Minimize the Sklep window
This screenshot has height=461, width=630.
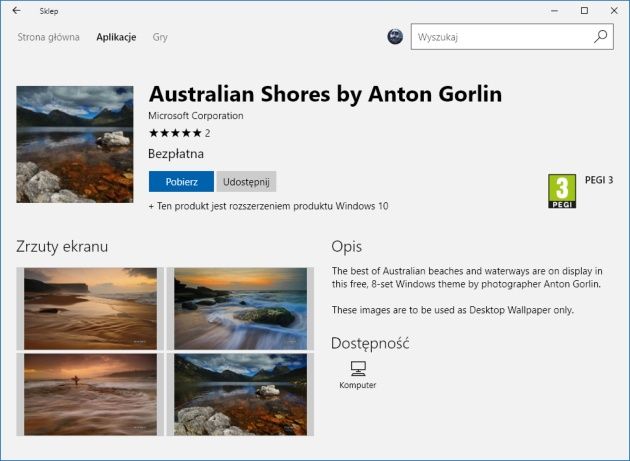pos(554,11)
